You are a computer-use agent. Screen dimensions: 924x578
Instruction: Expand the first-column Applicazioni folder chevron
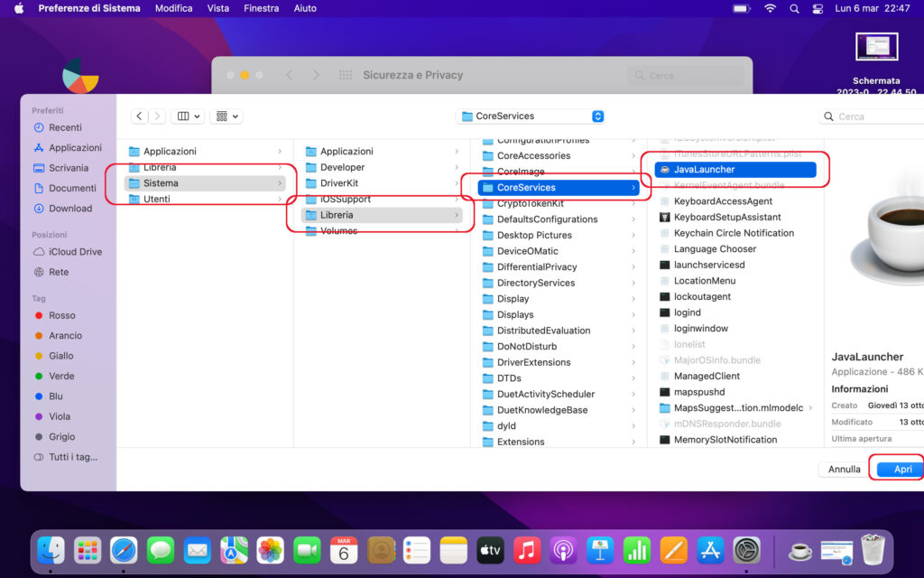pyautogui.click(x=280, y=152)
